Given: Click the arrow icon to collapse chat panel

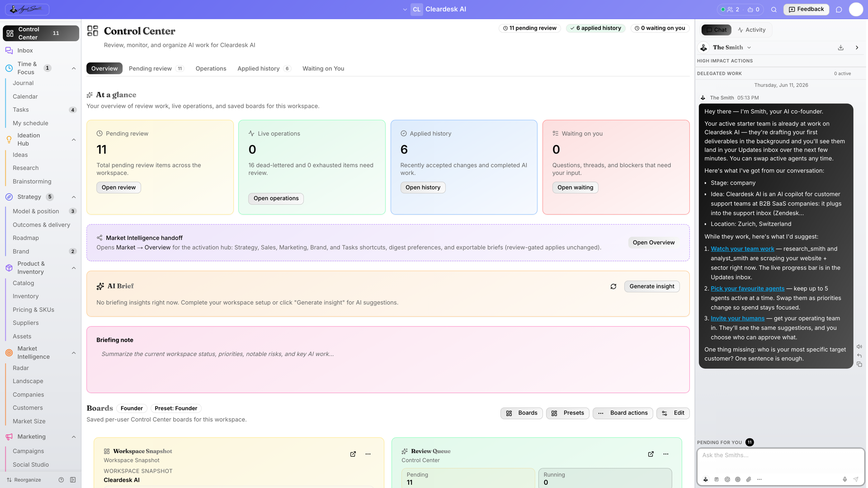Looking at the screenshot, I should click(x=857, y=47).
